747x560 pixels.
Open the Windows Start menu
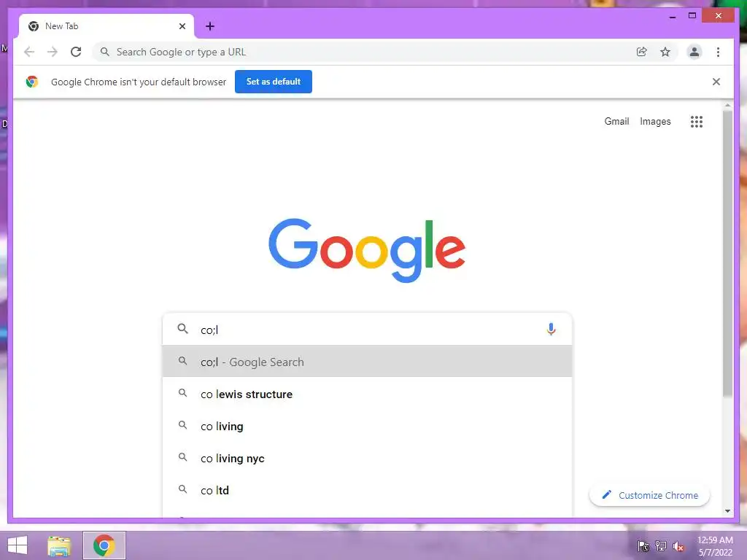point(18,545)
